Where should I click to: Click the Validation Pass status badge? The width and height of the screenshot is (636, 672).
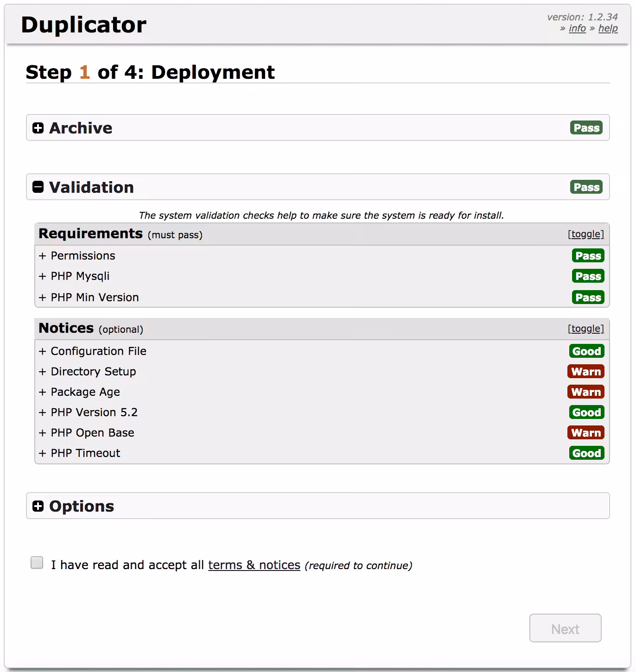pos(586,187)
